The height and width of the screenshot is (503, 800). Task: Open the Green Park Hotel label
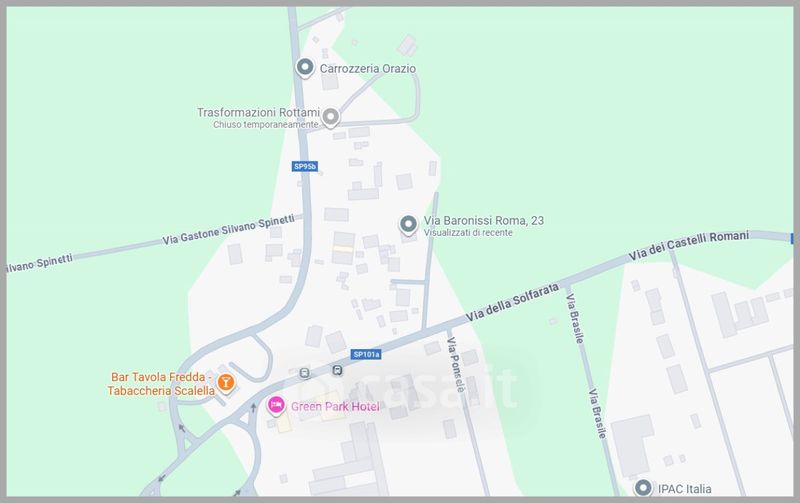(335, 407)
